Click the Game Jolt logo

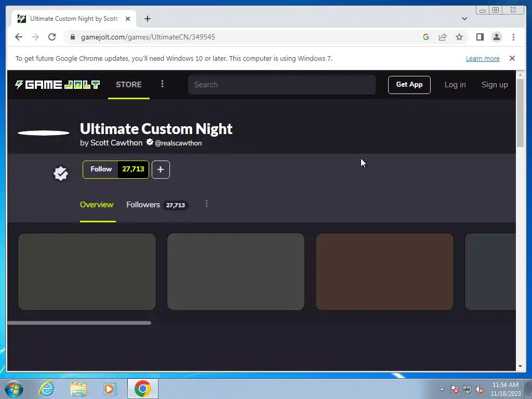(57, 85)
